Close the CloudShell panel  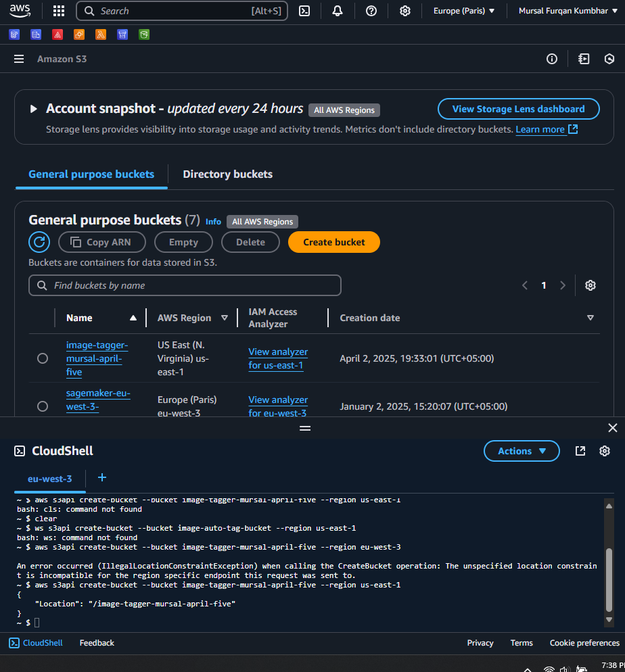613,428
